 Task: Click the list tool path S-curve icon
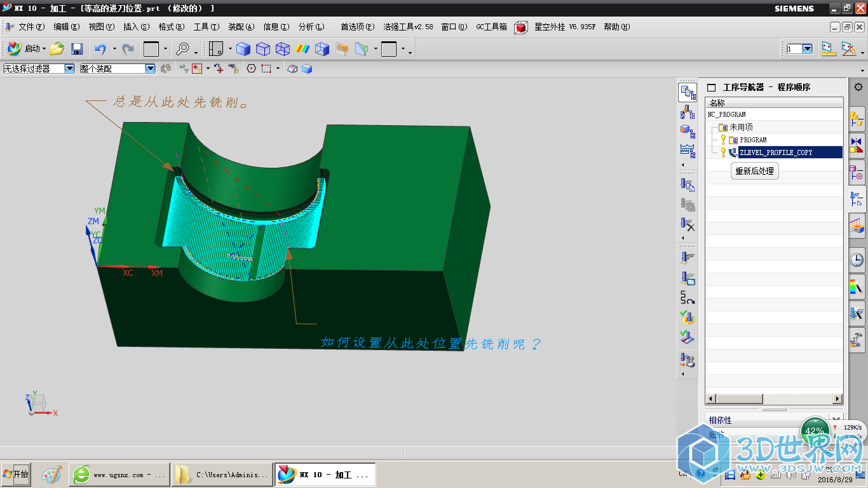[688, 297]
